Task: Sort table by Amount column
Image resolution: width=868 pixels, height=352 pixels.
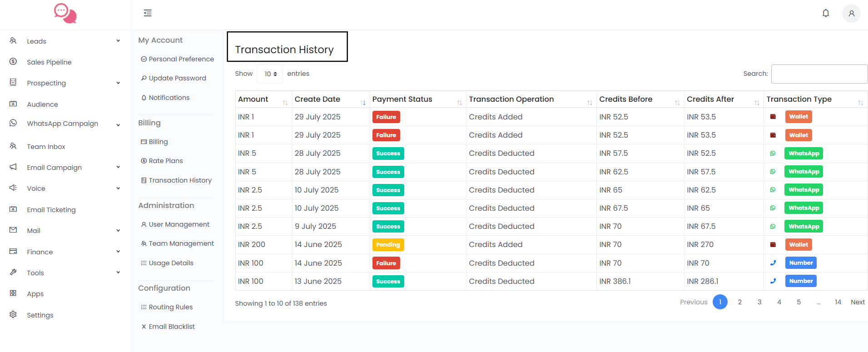Action: [x=285, y=103]
